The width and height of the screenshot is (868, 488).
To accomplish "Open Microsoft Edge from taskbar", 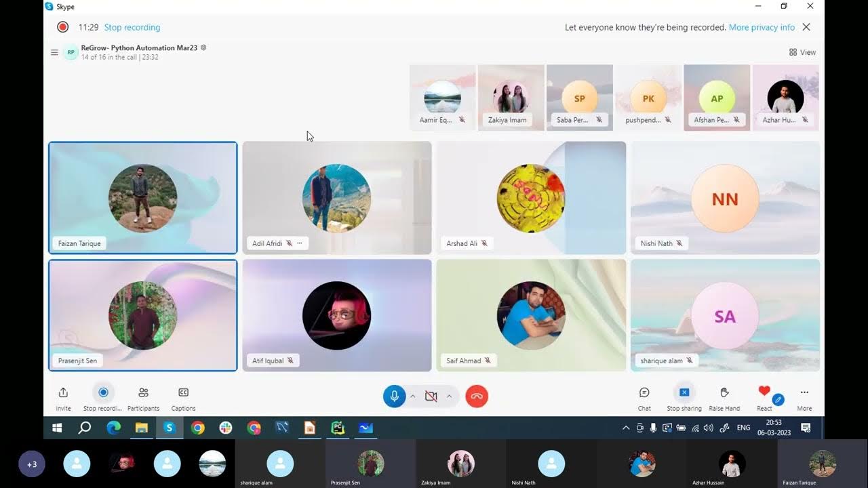I will point(113,428).
